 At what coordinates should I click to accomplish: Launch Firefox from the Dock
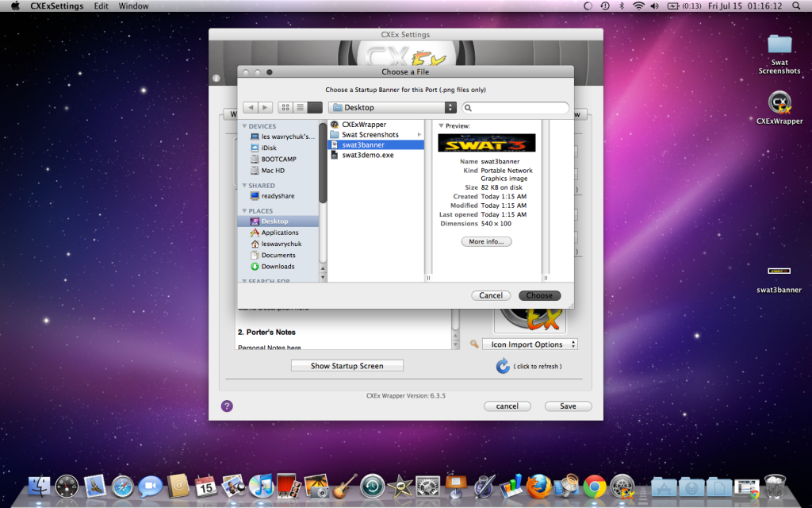point(538,487)
